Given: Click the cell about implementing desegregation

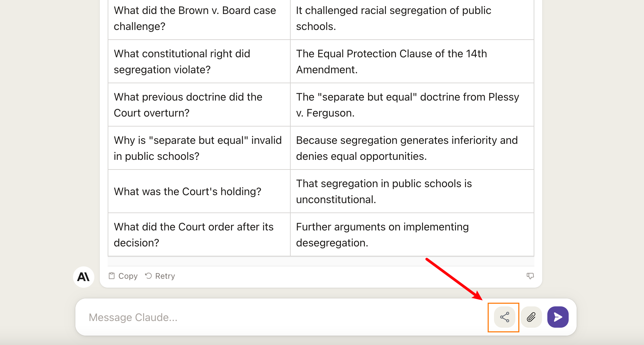Looking at the screenshot, I should [412, 235].
